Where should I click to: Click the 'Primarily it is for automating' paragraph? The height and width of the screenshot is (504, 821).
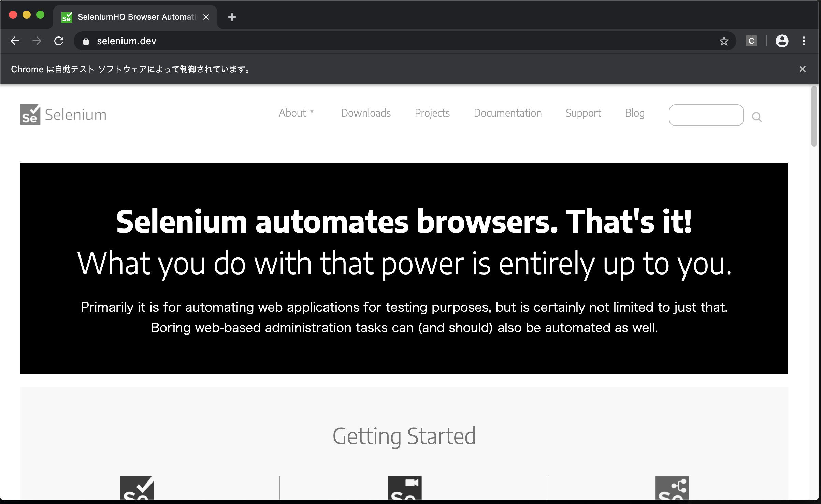click(x=404, y=317)
